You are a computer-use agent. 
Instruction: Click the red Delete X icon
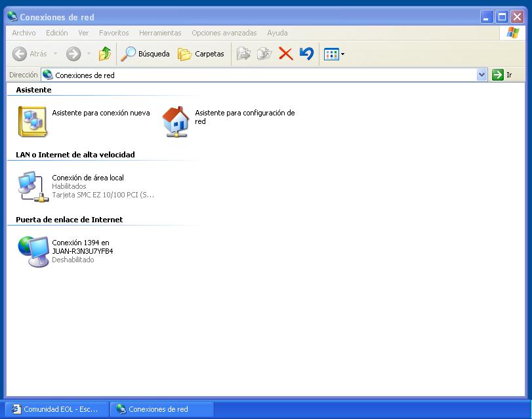285,54
